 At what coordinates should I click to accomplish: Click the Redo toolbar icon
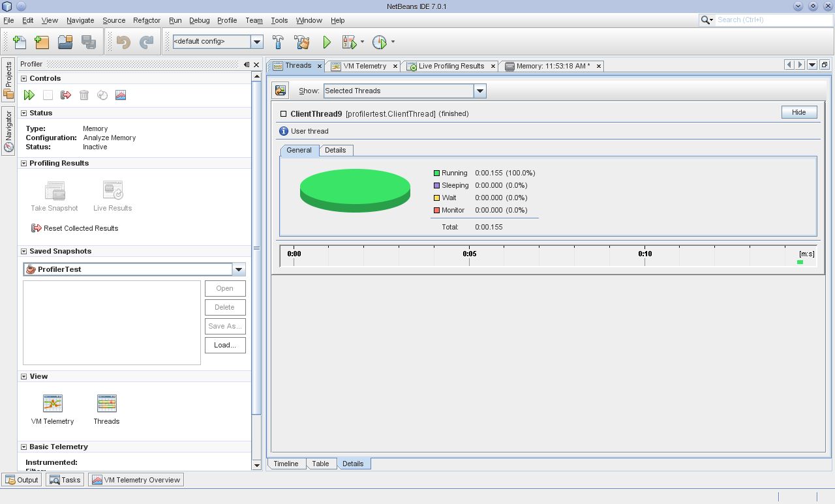147,42
